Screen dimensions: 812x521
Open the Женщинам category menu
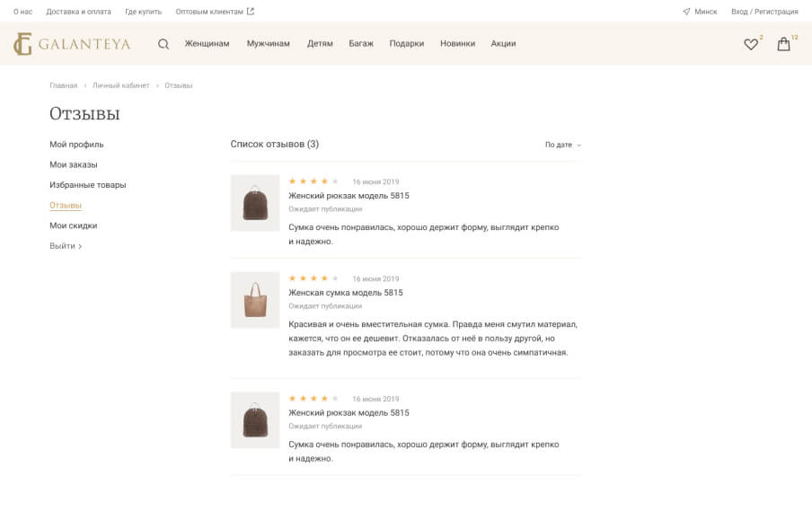[207, 43]
